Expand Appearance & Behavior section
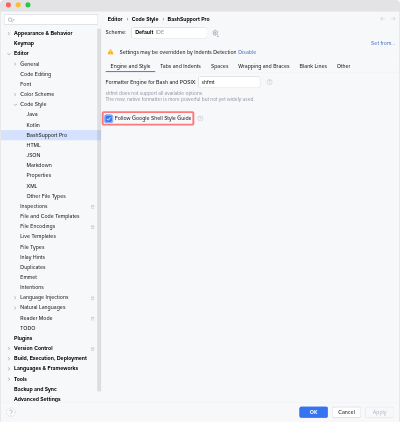 pyautogui.click(x=9, y=33)
